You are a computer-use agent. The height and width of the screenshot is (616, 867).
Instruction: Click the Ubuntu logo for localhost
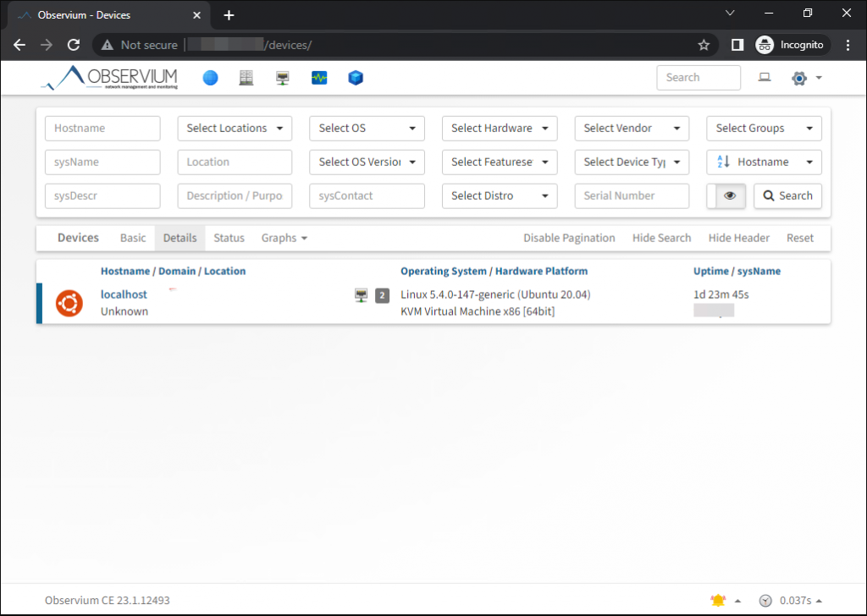(x=69, y=303)
